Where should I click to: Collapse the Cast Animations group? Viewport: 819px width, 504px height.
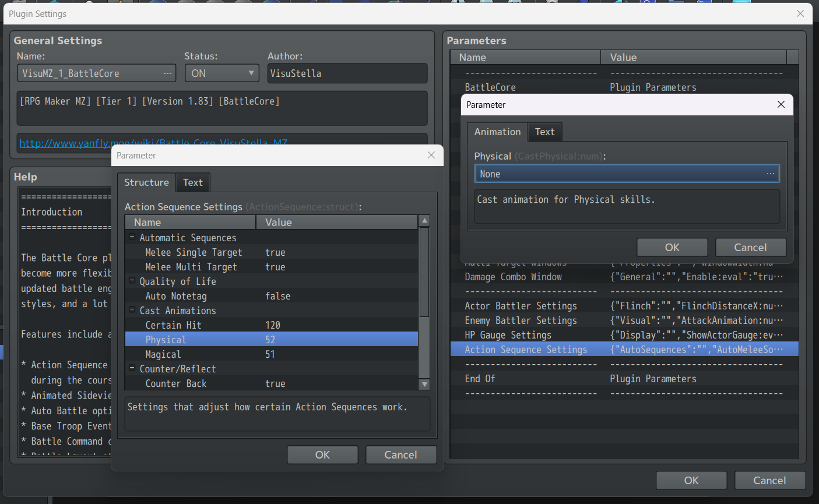click(x=132, y=311)
